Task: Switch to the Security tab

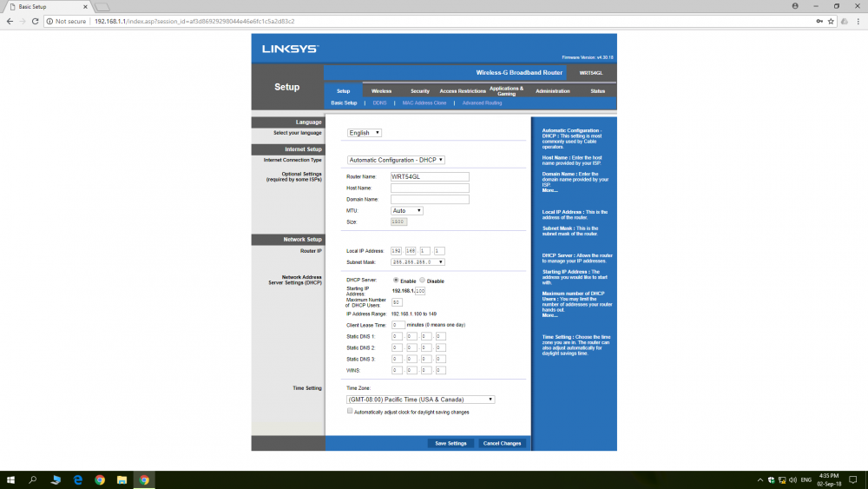Action: point(420,91)
